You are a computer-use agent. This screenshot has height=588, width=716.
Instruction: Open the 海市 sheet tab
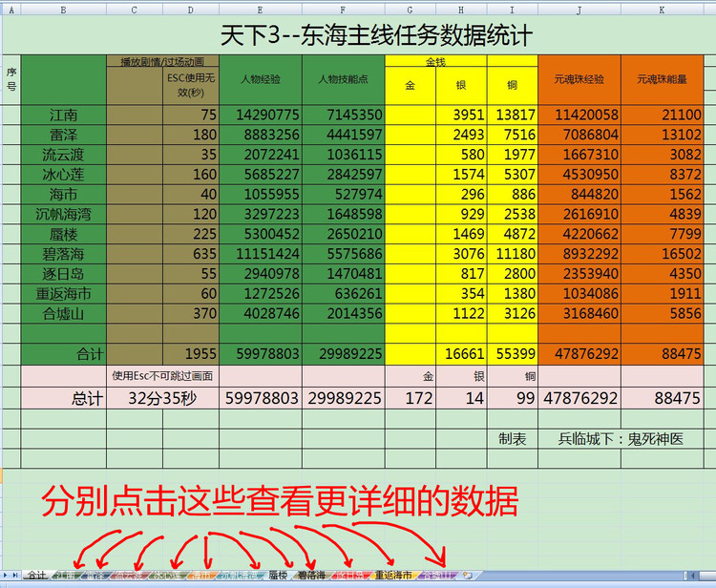point(200,576)
